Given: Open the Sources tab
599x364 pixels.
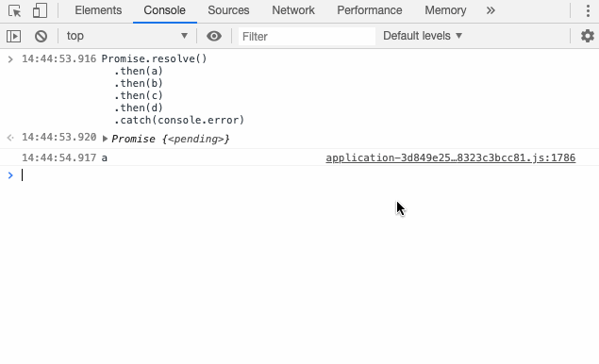Looking at the screenshot, I should point(228,10).
